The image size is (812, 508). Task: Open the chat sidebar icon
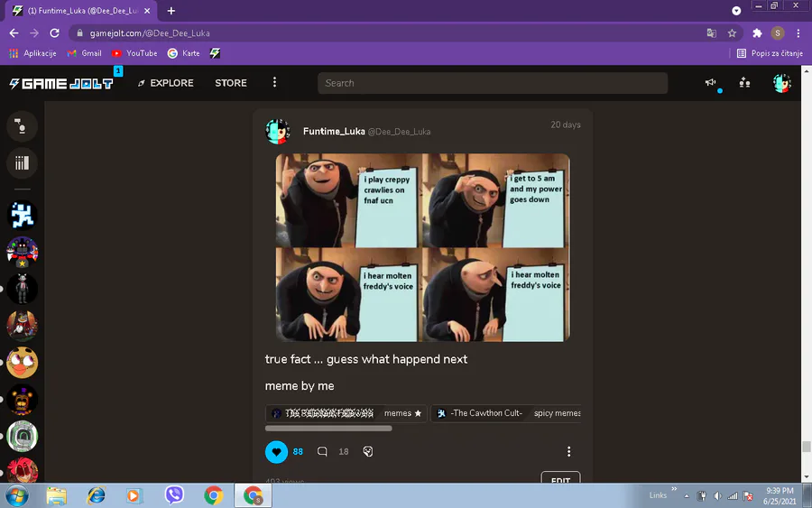(22, 125)
